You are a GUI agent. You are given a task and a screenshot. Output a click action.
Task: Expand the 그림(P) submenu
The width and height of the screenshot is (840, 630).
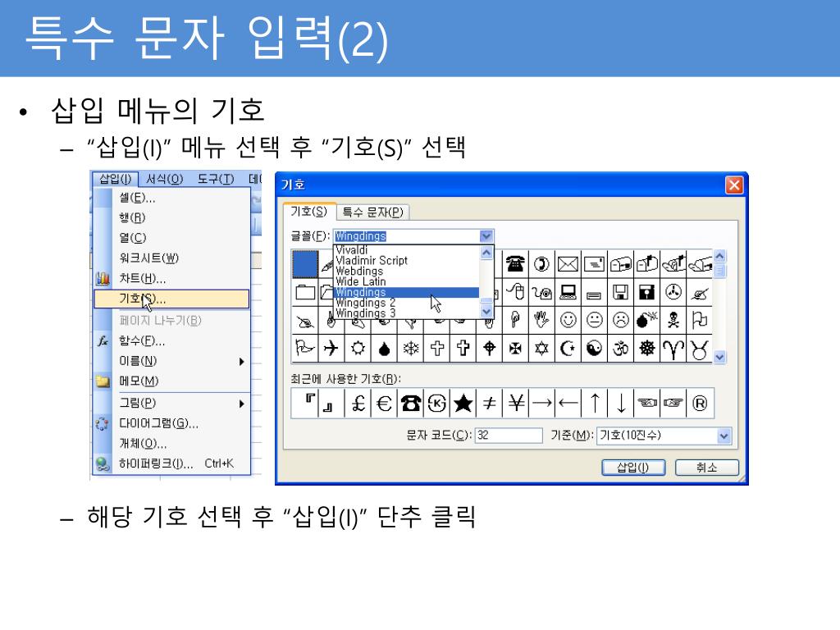242,404
